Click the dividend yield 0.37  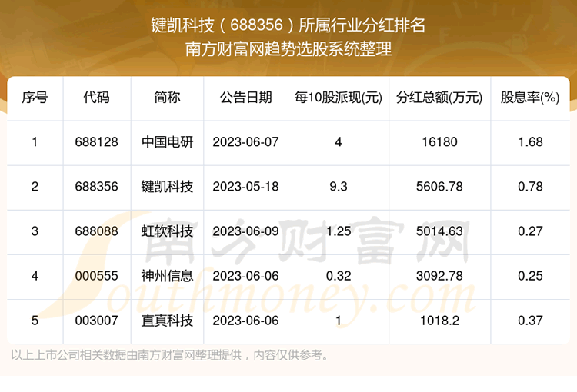click(x=530, y=321)
